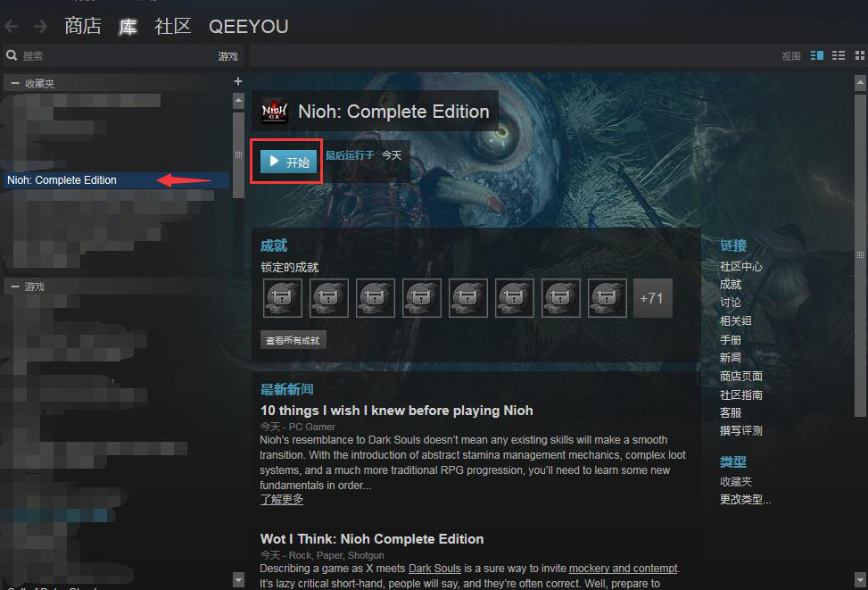Click the first locked achievement icon

282,298
